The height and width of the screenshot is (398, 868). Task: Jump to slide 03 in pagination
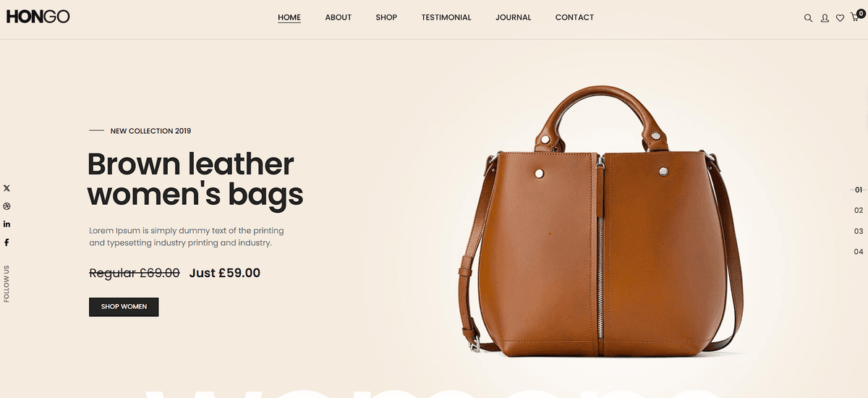click(859, 232)
